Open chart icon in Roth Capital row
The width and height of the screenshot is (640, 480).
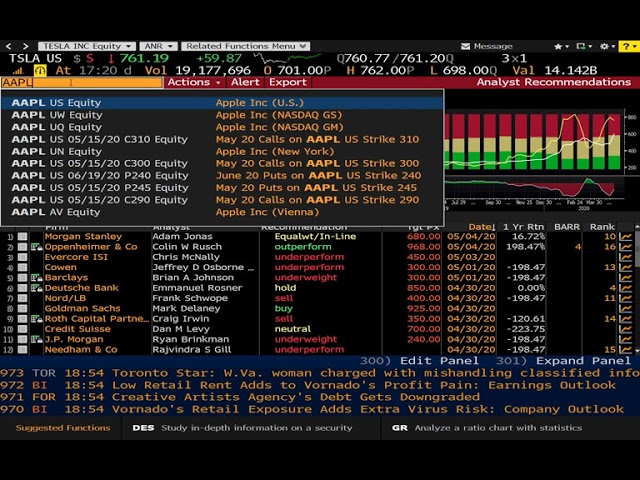(x=625, y=319)
